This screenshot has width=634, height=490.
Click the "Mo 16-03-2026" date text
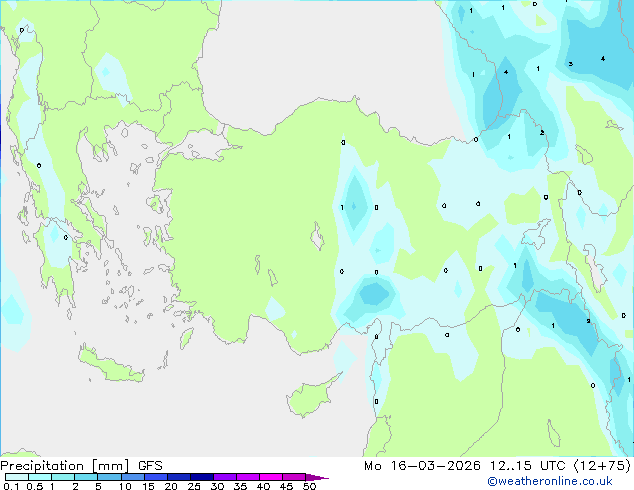click(422, 466)
